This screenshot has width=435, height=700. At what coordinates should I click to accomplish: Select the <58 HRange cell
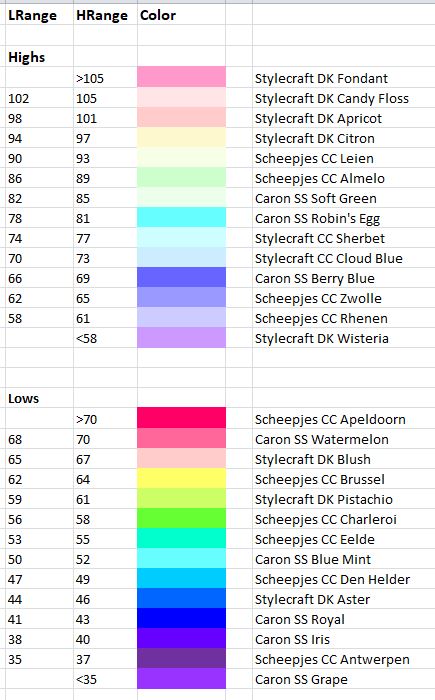click(105, 338)
